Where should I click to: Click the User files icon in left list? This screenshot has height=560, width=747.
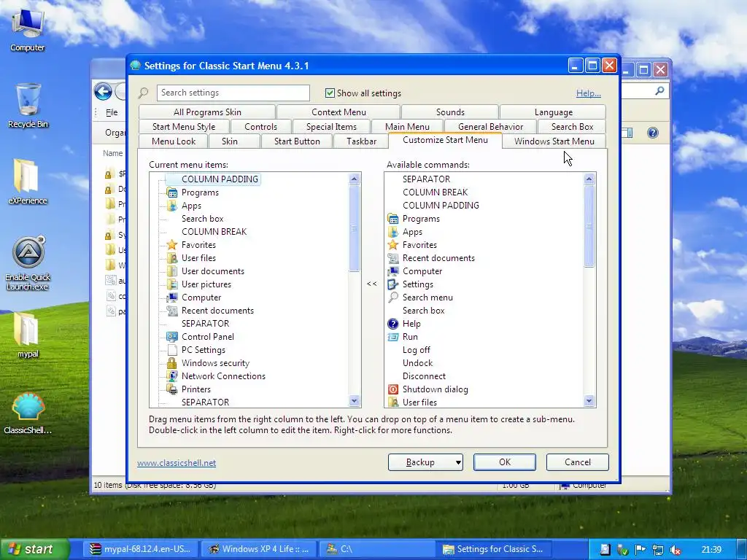coord(172,258)
